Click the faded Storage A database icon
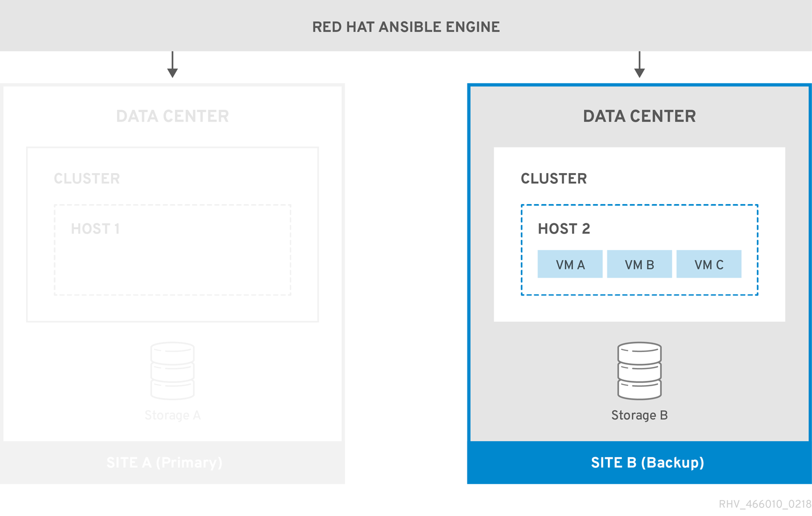 tap(173, 371)
